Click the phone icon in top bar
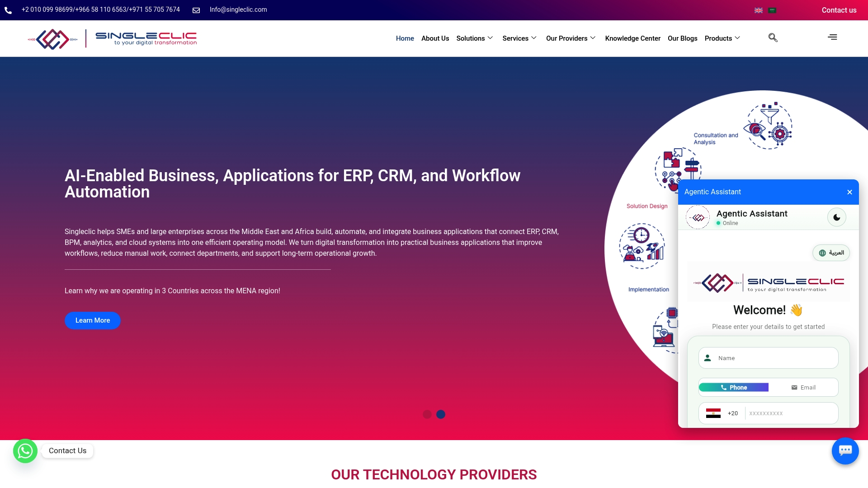The width and height of the screenshot is (868, 488). [x=8, y=10]
